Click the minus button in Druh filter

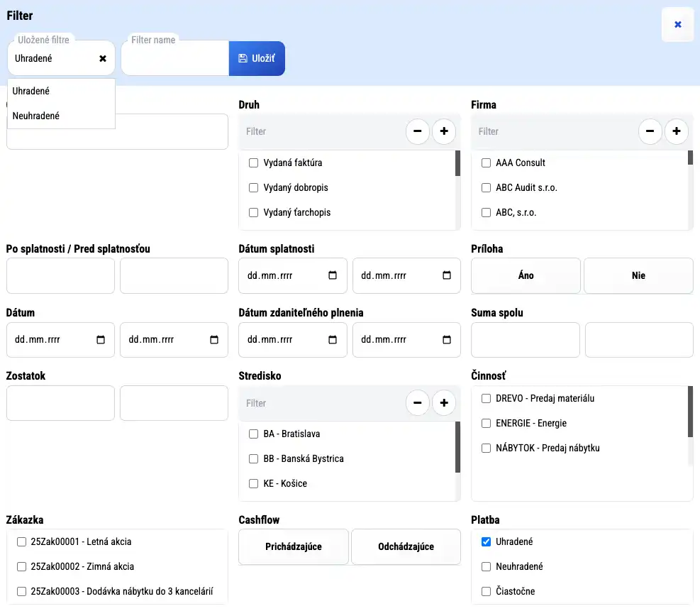[417, 131]
